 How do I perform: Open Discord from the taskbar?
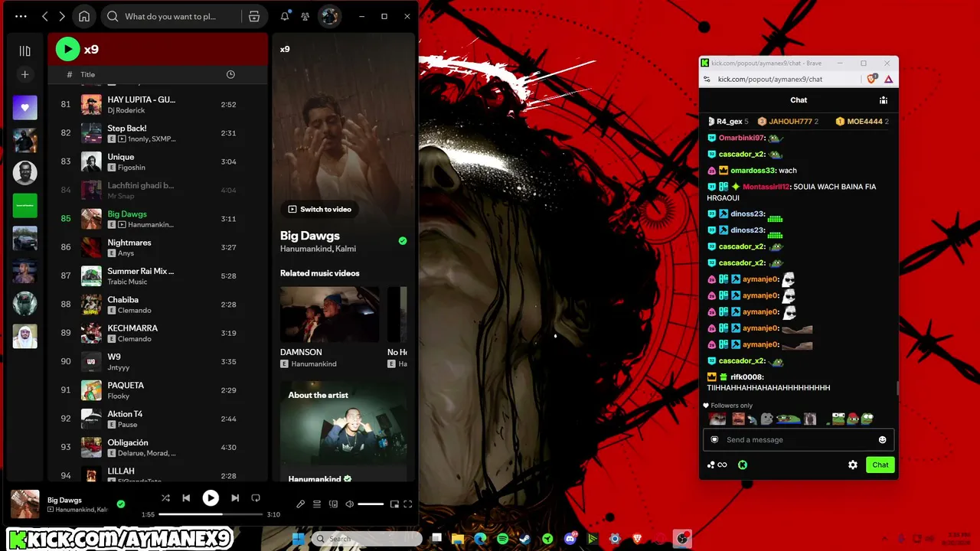pos(570,539)
